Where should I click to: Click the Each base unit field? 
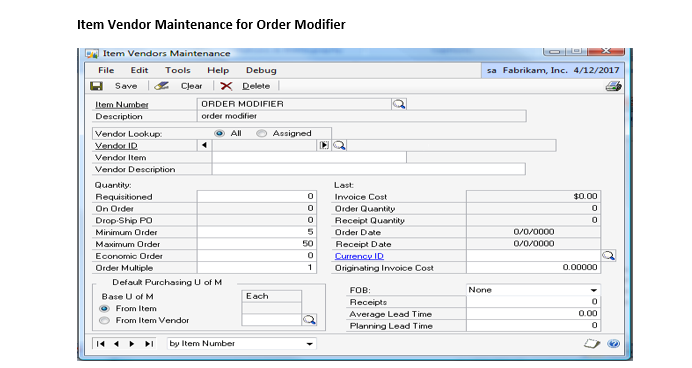click(272, 296)
